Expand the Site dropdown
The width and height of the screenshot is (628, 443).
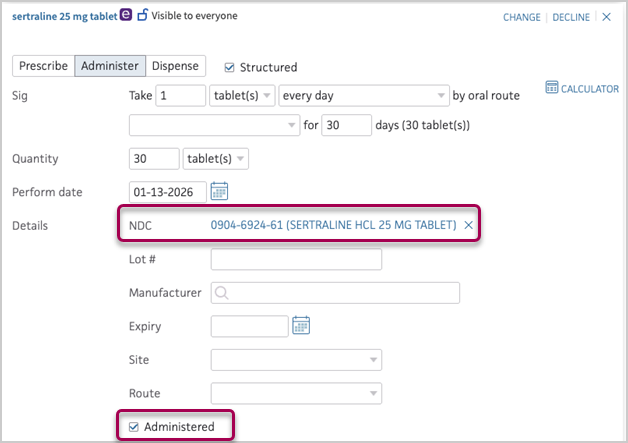point(296,360)
